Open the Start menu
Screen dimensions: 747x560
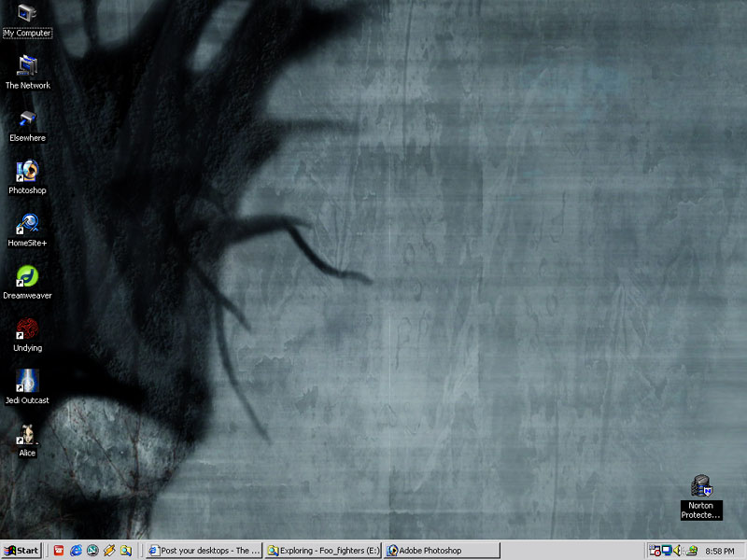pyautogui.click(x=21, y=551)
